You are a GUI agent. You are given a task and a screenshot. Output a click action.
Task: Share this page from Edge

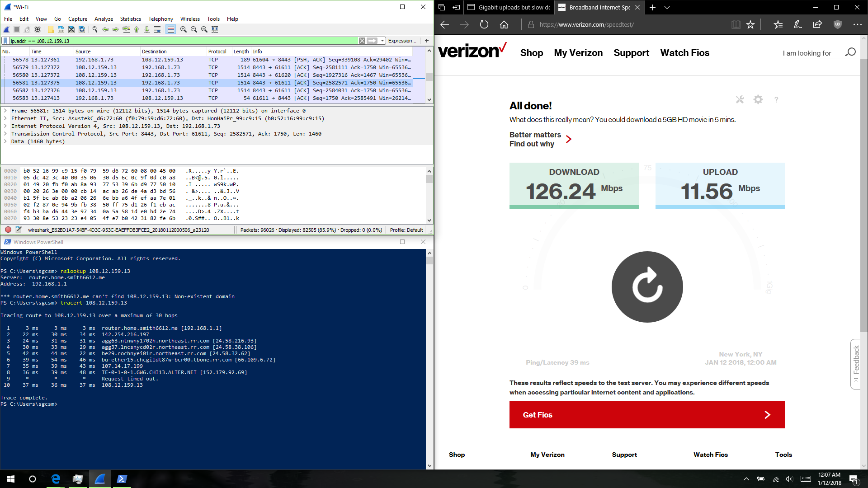[817, 24]
